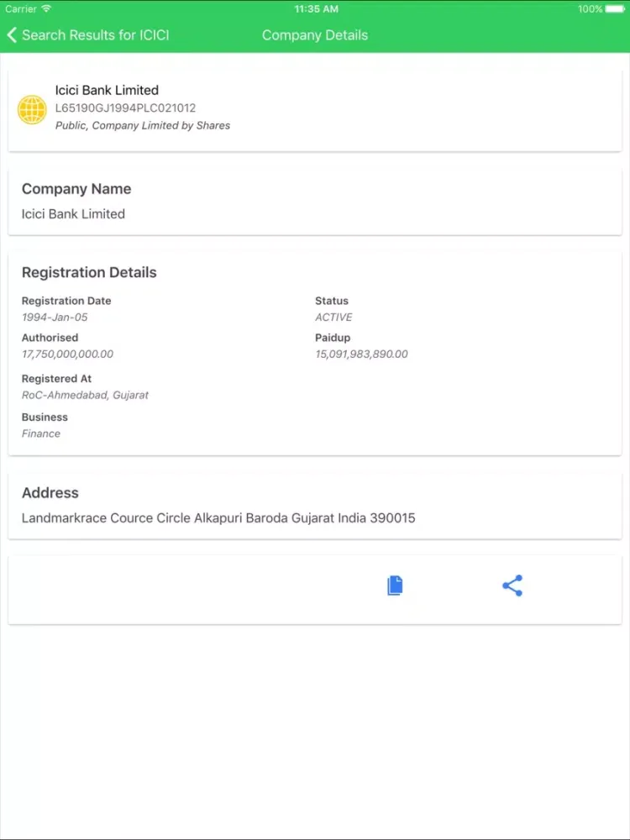This screenshot has width=630, height=840.
Task: Tap the 100% battery percentage
Action: coord(591,9)
